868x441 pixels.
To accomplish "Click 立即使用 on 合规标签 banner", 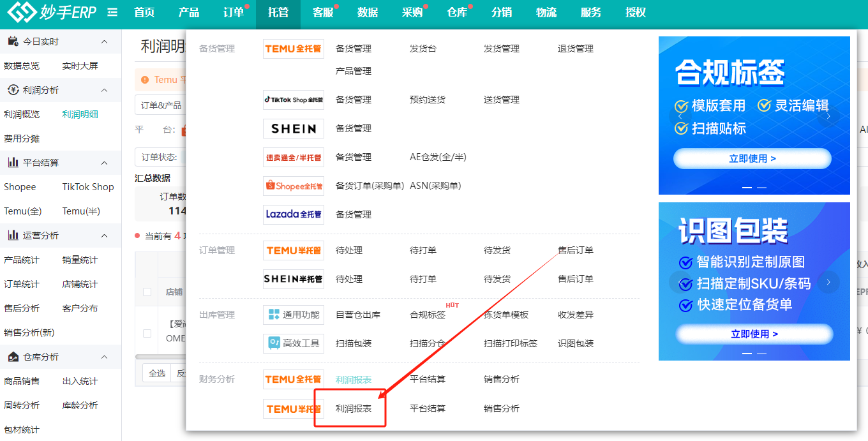I will 752,158.
